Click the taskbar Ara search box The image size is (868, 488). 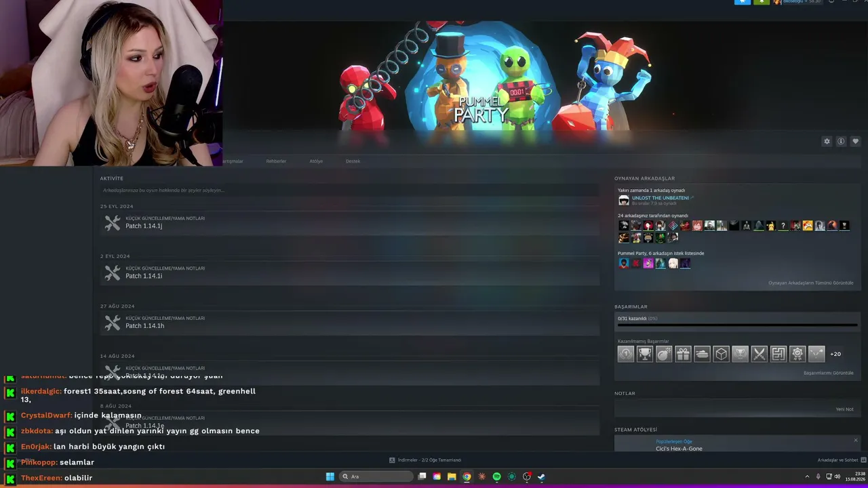(376, 476)
